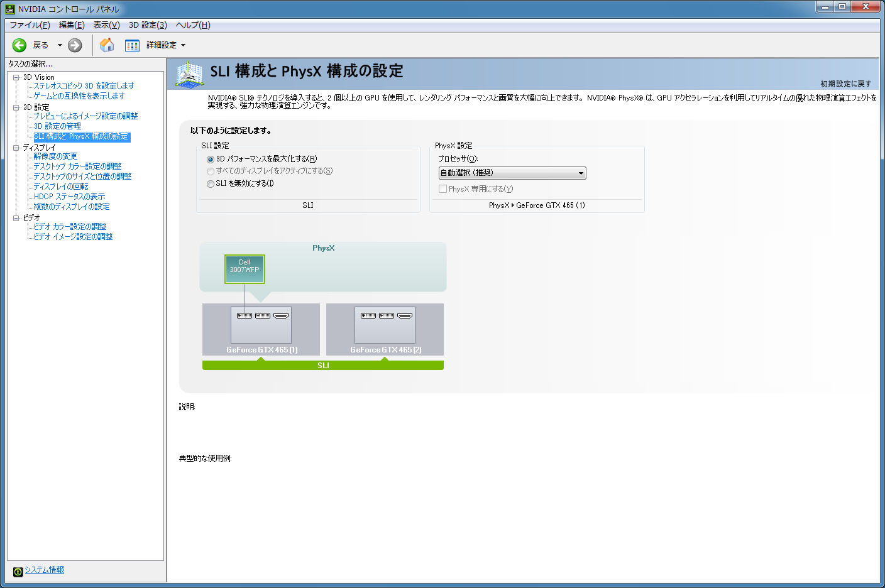Open the ファイル(F) menu
The image size is (885, 588).
pyautogui.click(x=30, y=25)
